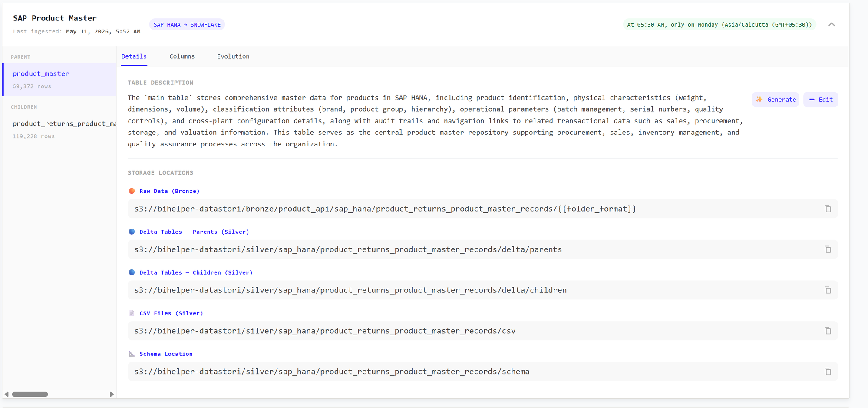Copy the CSV Files Silver path
The width and height of the screenshot is (868, 408).
(x=828, y=331)
